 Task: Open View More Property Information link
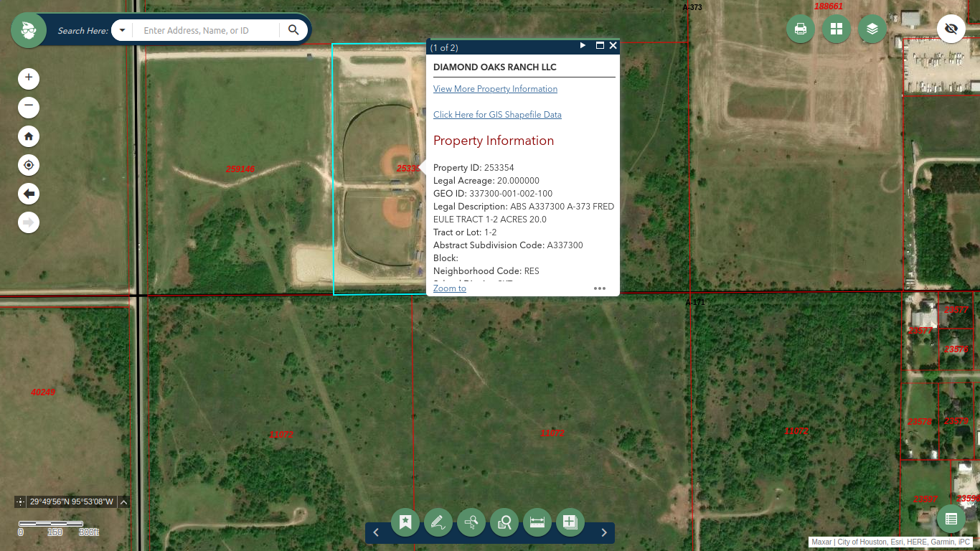tap(495, 89)
